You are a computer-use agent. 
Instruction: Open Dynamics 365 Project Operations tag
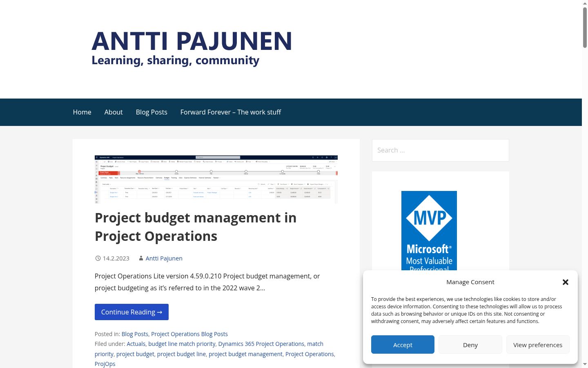261,344
